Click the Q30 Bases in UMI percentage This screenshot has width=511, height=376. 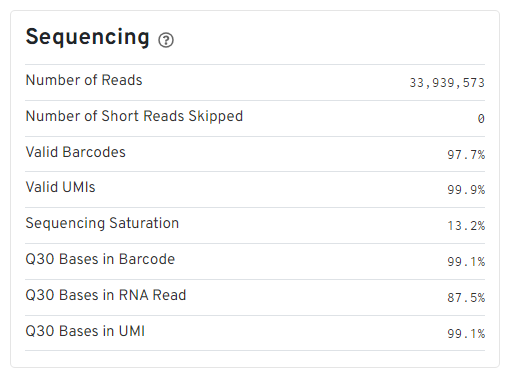(466, 333)
